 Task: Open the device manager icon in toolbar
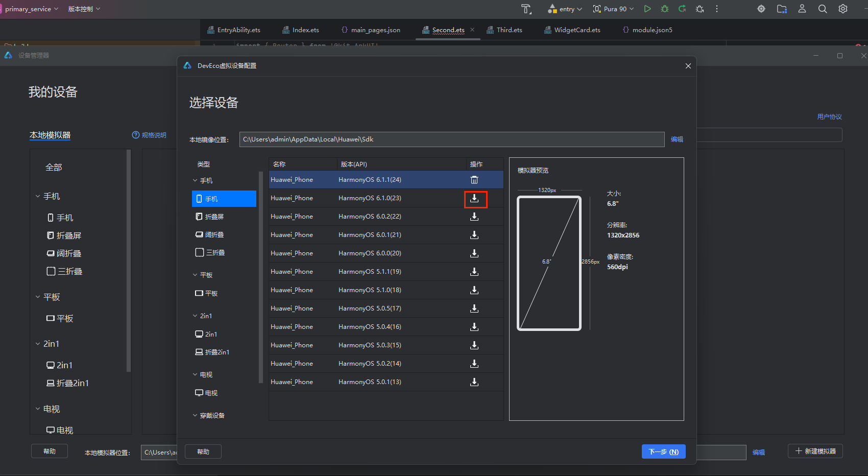point(782,9)
